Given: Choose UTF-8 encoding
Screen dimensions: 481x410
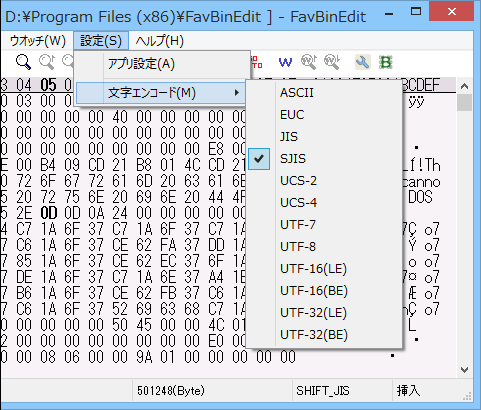Looking at the screenshot, I should [x=324, y=247].
